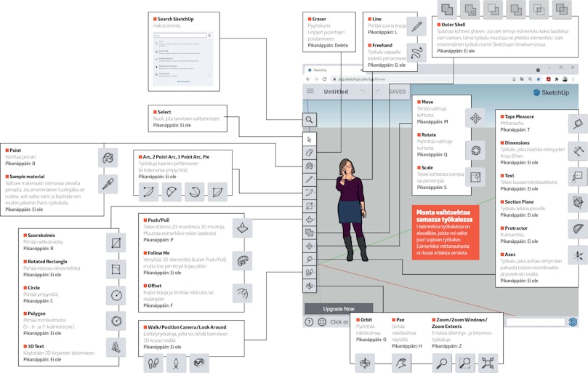Undo with the arrow in the SketchUp header
The image size is (588, 373).
tap(362, 91)
